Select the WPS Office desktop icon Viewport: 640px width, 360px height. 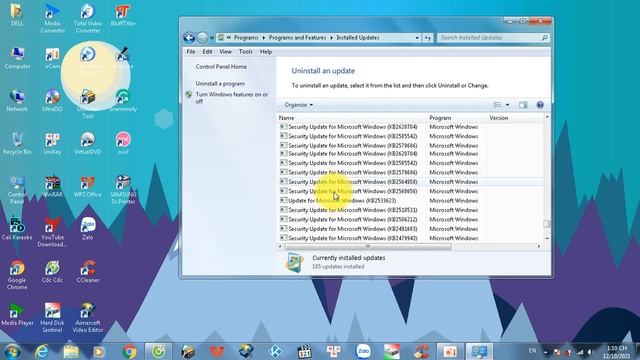coord(88,186)
